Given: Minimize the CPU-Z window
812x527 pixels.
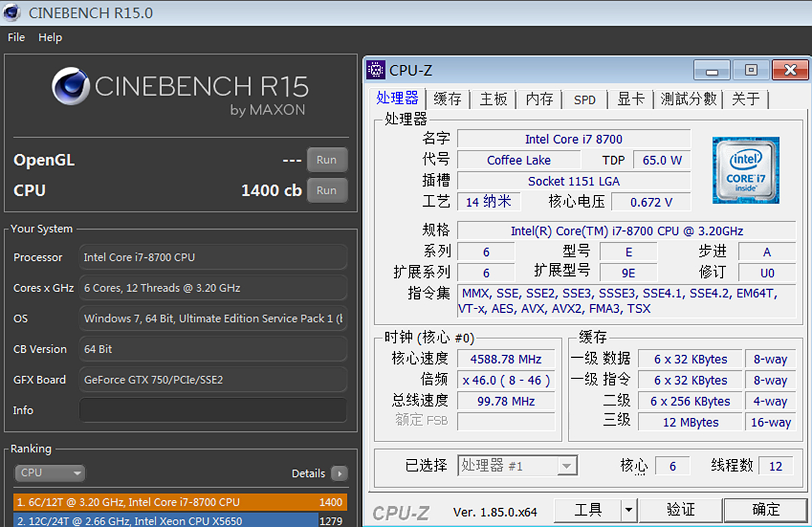Looking at the screenshot, I should pyautogui.click(x=712, y=70).
